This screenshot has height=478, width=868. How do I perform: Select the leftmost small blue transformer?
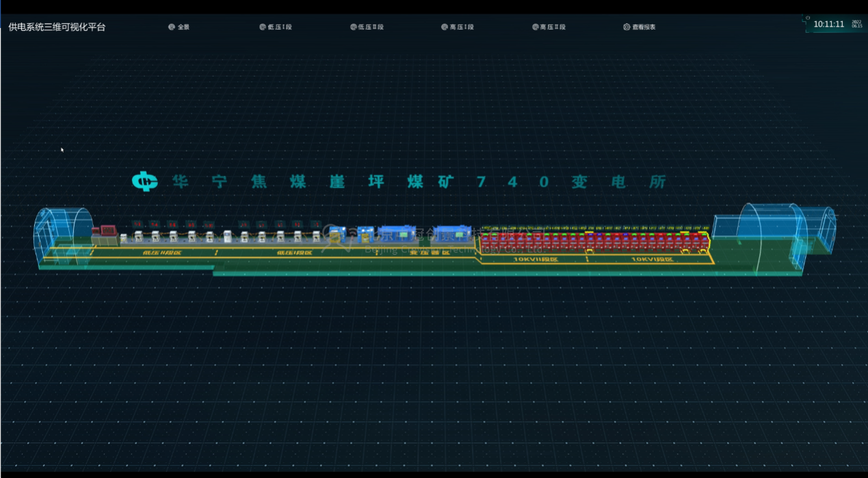[x=338, y=235]
